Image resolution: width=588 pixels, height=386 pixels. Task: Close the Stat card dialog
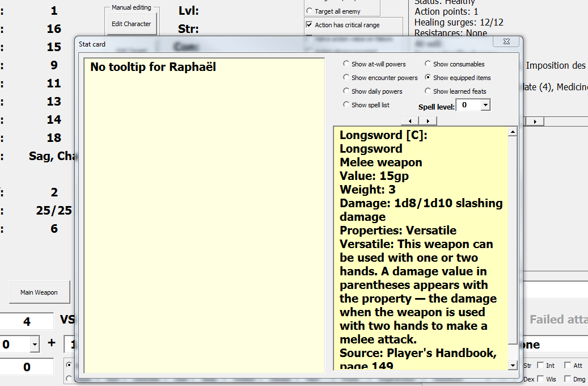(x=506, y=41)
